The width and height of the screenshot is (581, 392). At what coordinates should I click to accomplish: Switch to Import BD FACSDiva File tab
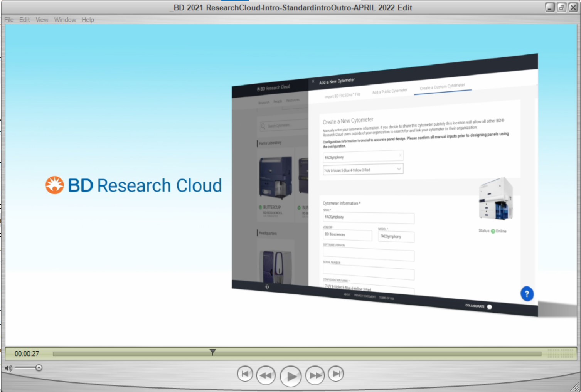point(342,95)
